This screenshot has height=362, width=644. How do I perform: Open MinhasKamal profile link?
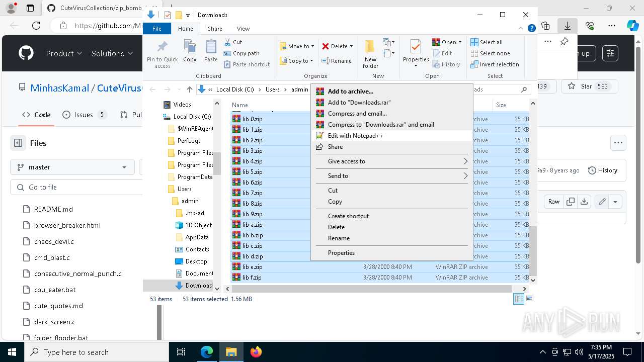click(59, 88)
